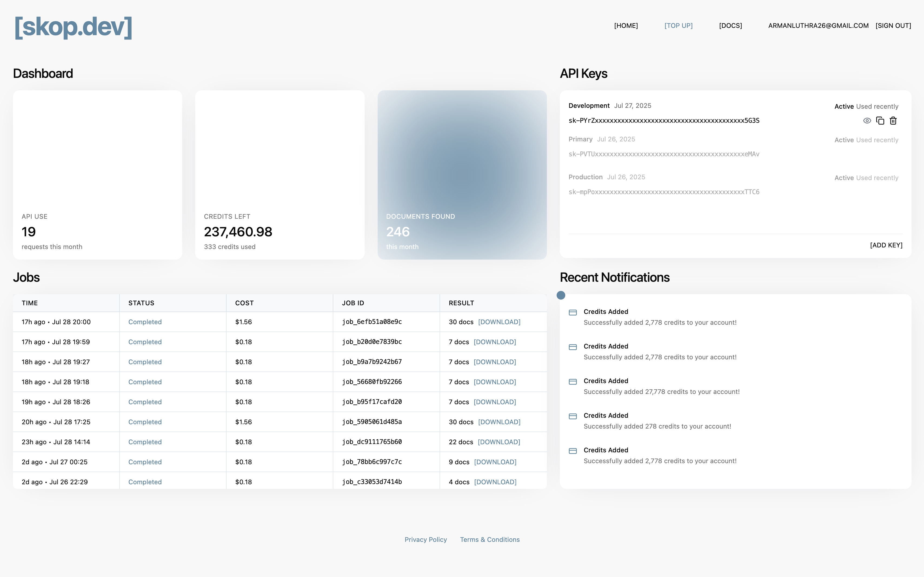
Task: Click the 27,778 credits notification icon
Action: (573, 382)
